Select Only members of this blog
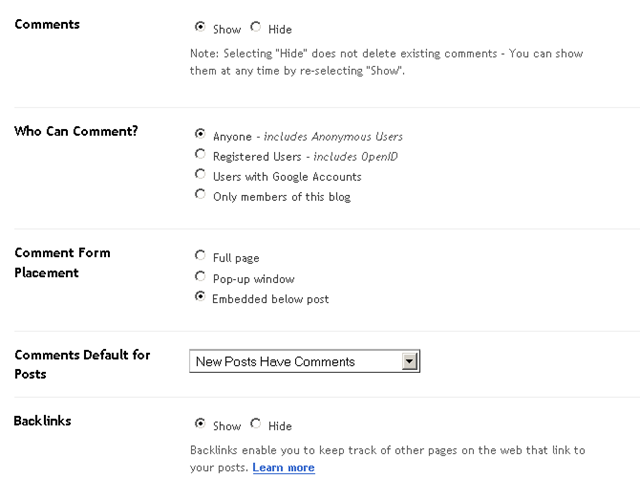 200,194
